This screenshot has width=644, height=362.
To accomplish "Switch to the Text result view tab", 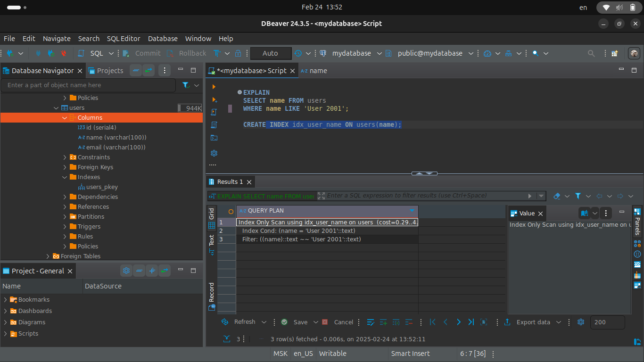I will (x=212, y=245).
